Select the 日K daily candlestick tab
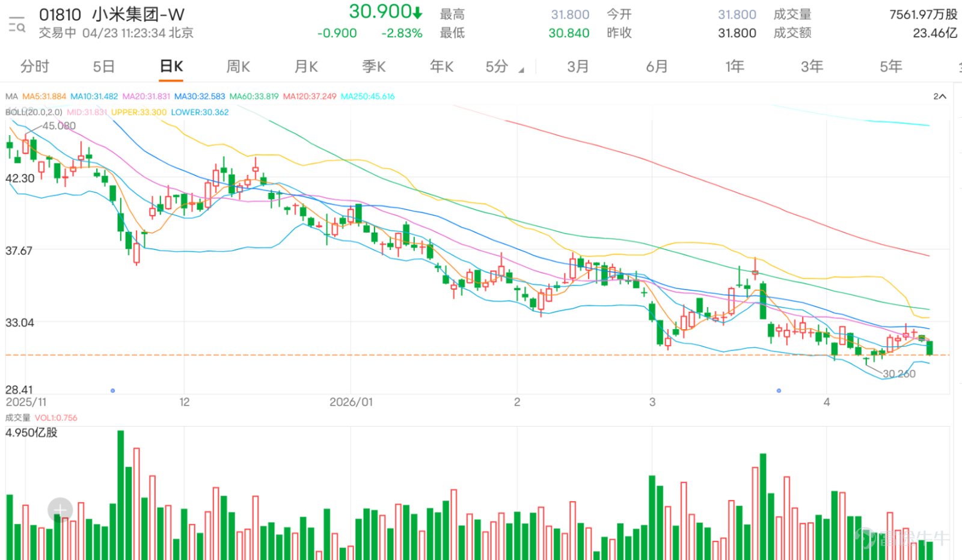Image resolution: width=962 pixels, height=560 pixels. pyautogui.click(x=171, y=67)
